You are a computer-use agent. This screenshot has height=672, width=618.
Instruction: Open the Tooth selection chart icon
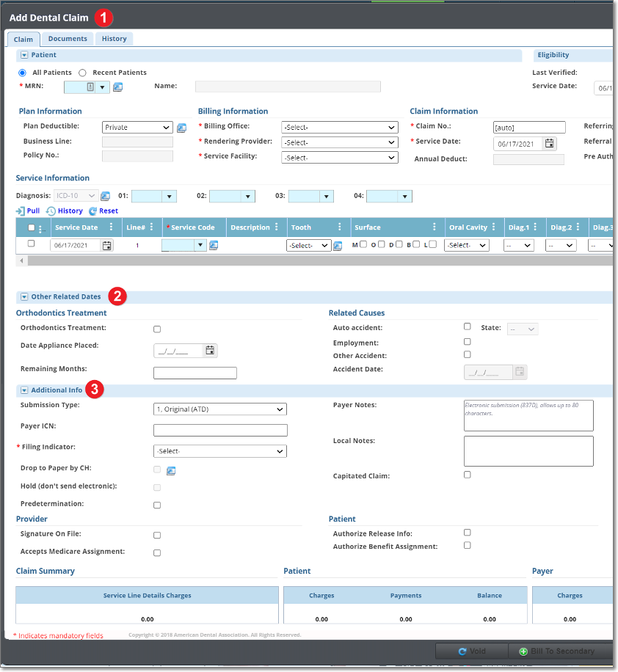pyautogui.click(x=338, y=246)
